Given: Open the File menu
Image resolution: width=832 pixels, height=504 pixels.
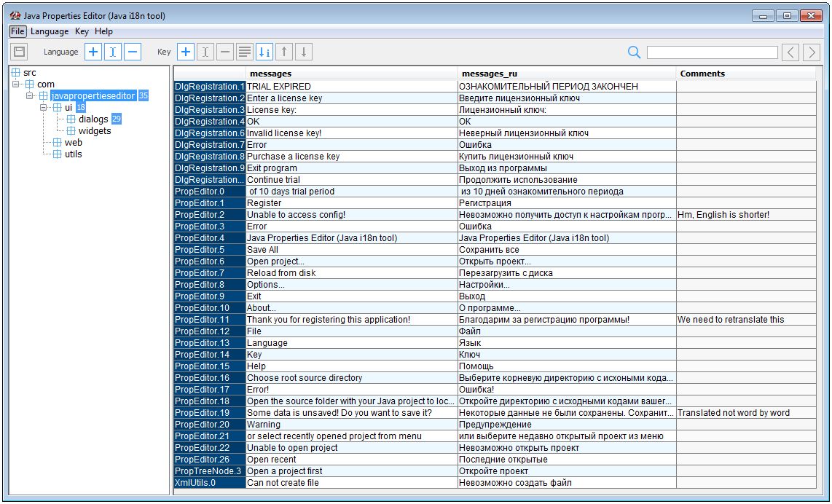Looking at the screenshot, I should [17, 31].
